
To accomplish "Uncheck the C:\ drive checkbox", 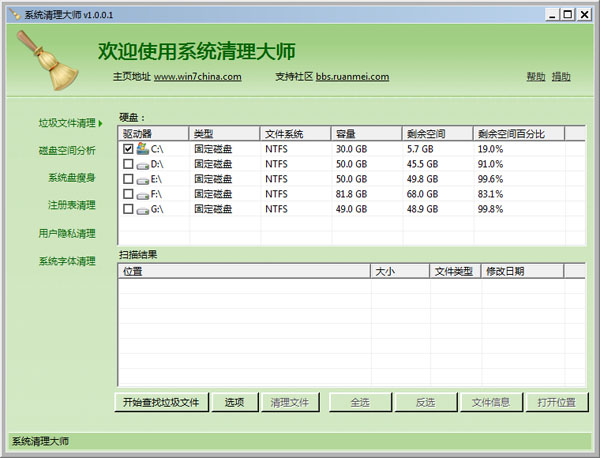I will point(128,148).
